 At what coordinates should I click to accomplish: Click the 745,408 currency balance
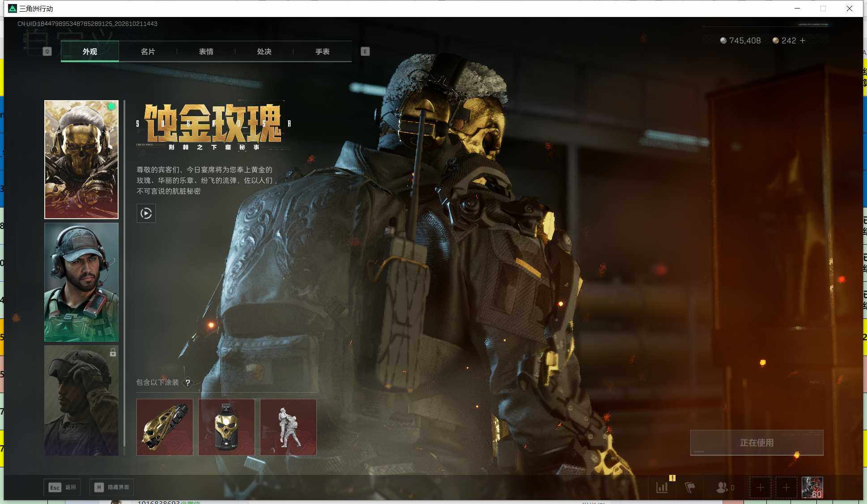coord(740,41)
